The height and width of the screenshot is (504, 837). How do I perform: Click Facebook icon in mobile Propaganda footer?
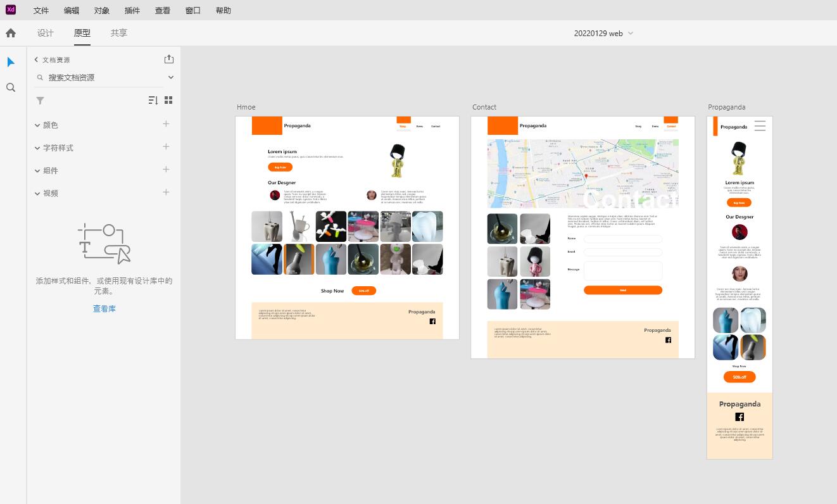pyautogui.click(x=739, y=417)
